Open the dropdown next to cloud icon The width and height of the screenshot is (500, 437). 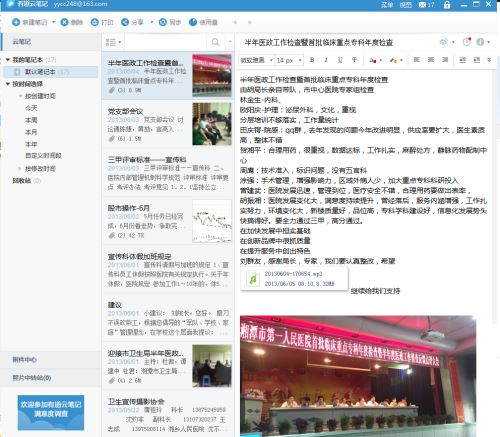pyautogui.click(x=453, y=42)
